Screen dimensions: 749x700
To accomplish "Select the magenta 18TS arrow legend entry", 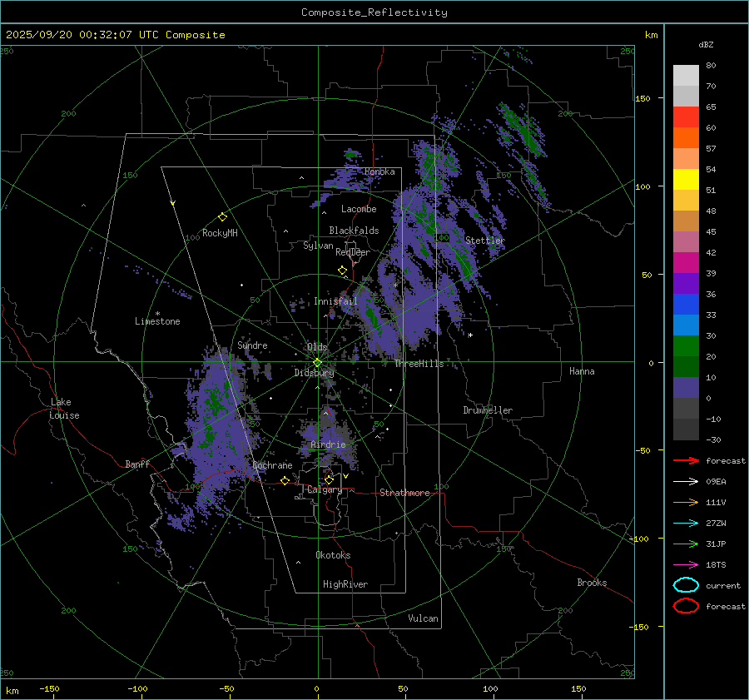I will tap(685, 564).
